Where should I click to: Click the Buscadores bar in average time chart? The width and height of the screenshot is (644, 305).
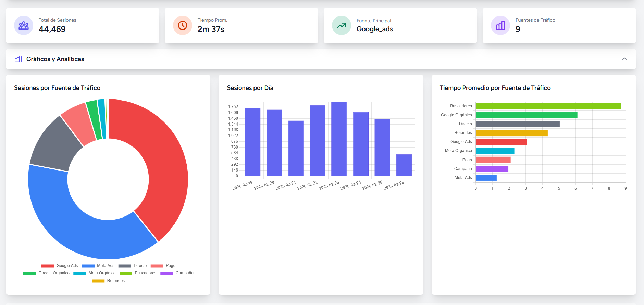pyautogui.click(x=548, y=106)
